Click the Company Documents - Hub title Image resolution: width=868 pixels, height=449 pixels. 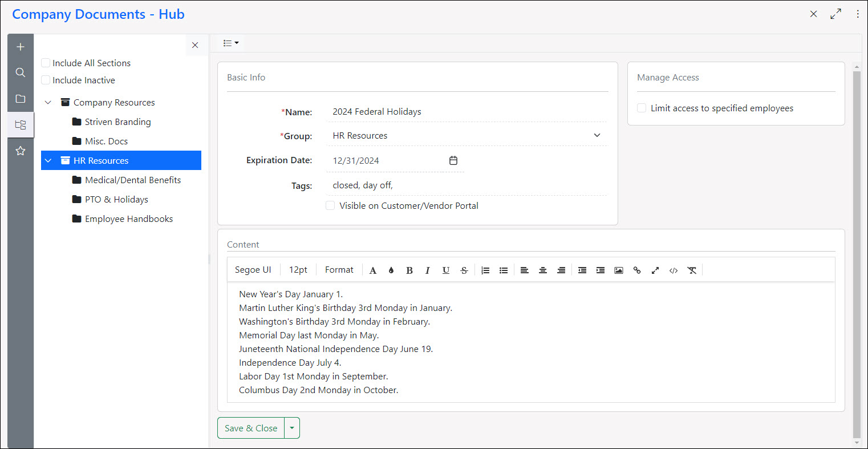(x=98, y=14)
